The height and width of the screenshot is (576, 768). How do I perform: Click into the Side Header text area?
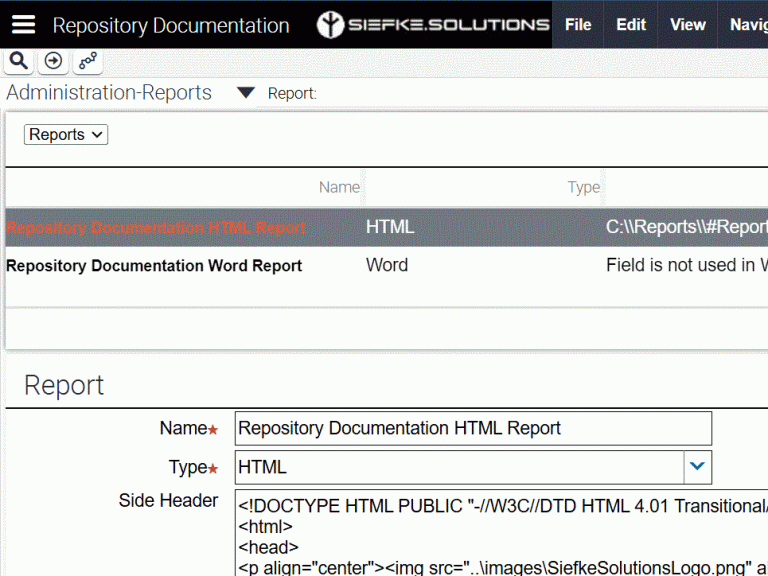pos(502,533)
